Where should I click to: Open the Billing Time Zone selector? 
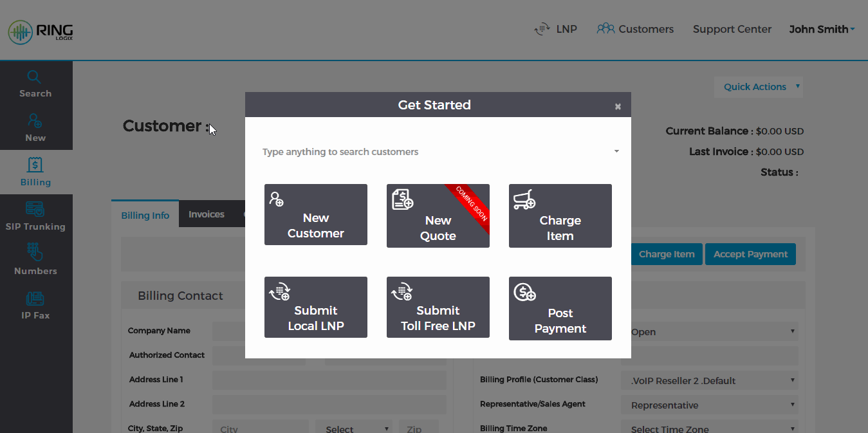point(709,427)
